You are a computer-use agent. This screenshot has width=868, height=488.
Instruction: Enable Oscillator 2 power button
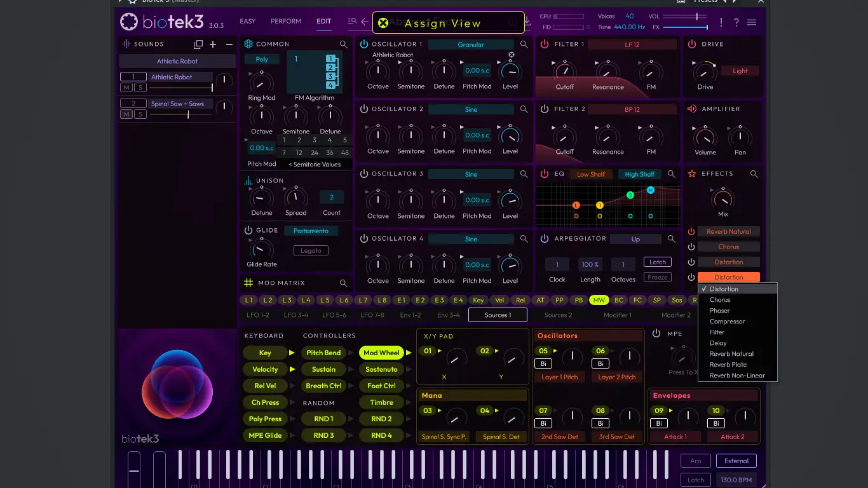364,109
